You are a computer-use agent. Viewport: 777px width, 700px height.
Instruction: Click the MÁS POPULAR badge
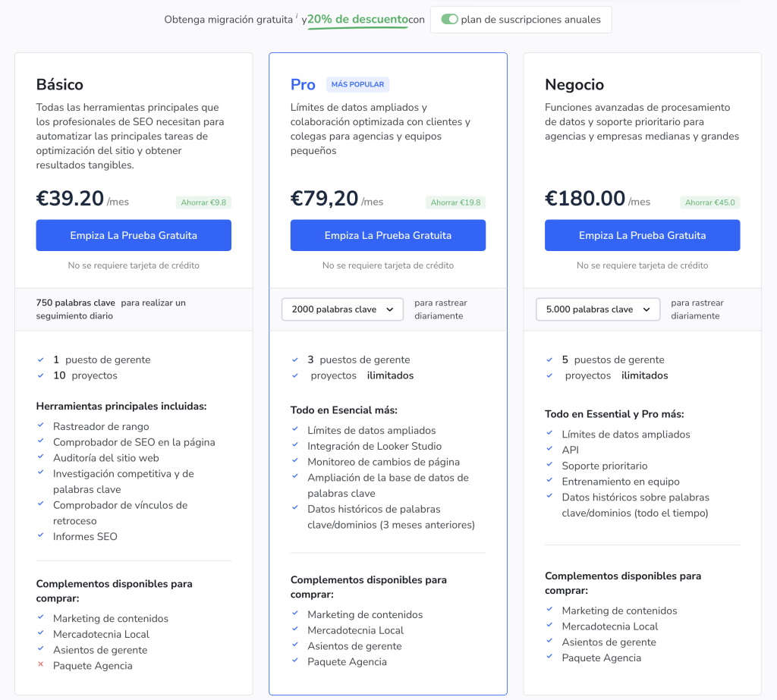357,83
